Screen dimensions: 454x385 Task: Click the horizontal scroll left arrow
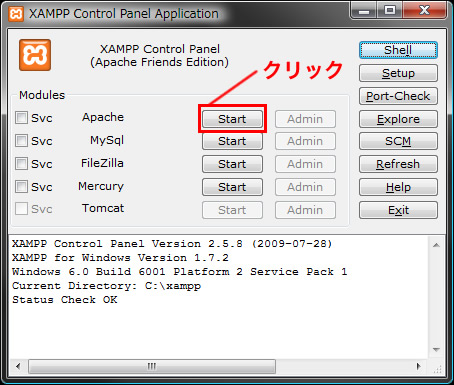tap(18, 366)
